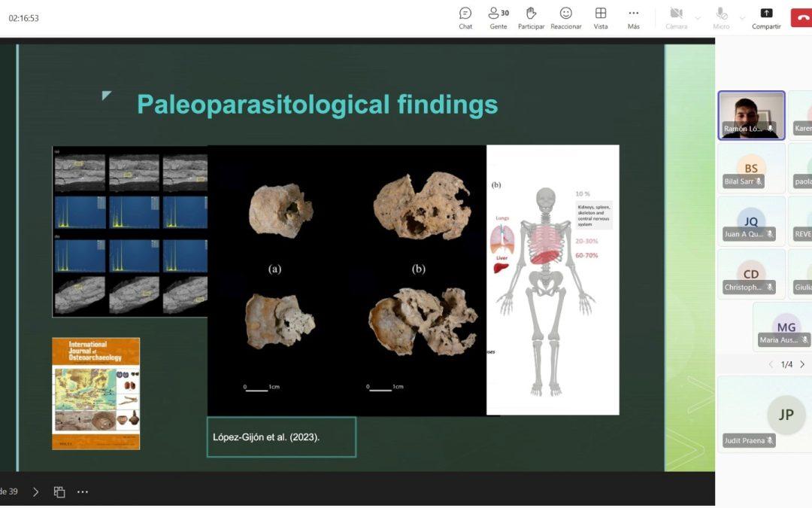Toggle the Micro mute button
The height and width of the screenshot is (508, 812).
coord(721,17)
